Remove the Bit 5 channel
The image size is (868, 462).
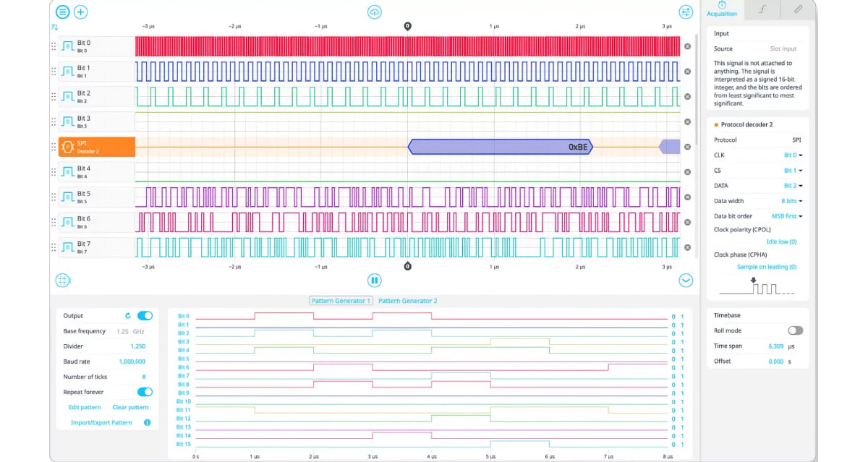coord(687,197)
